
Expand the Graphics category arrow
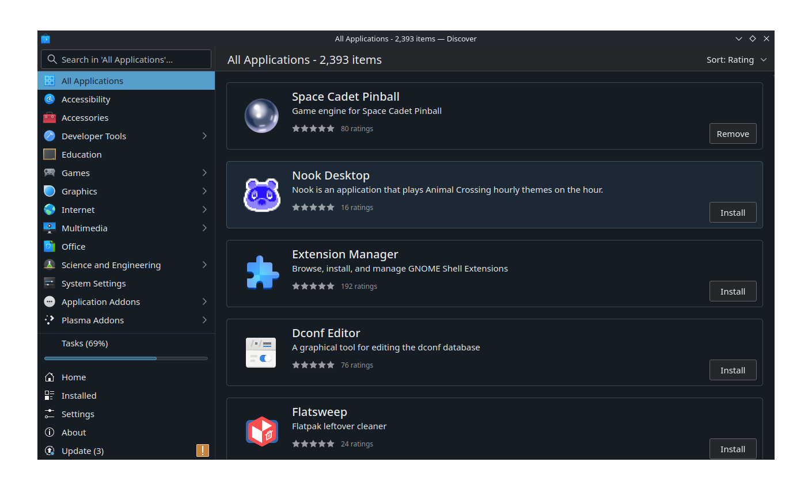(x=204, y=191)
